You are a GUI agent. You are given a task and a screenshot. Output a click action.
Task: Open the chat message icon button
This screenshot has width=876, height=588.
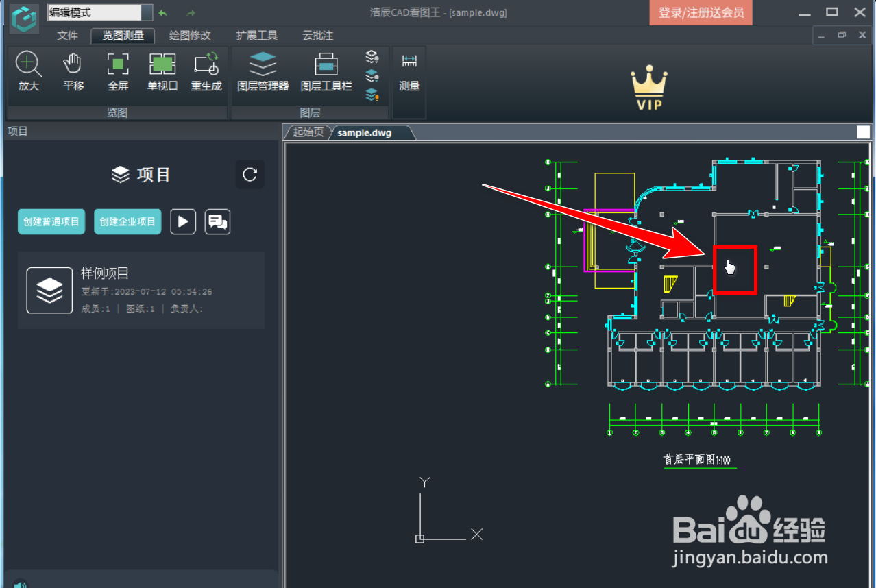pos(217,221)
